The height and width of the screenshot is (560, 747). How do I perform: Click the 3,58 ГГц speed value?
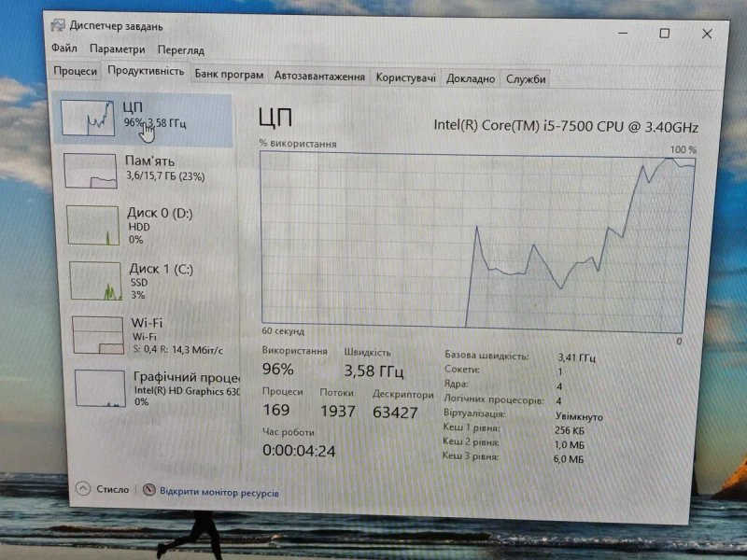coord(373,371)
